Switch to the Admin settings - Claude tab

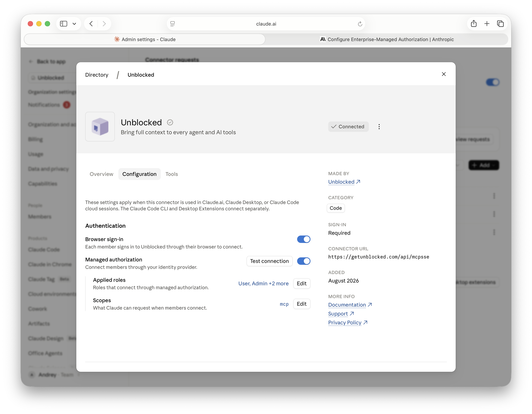pos(145,39)
